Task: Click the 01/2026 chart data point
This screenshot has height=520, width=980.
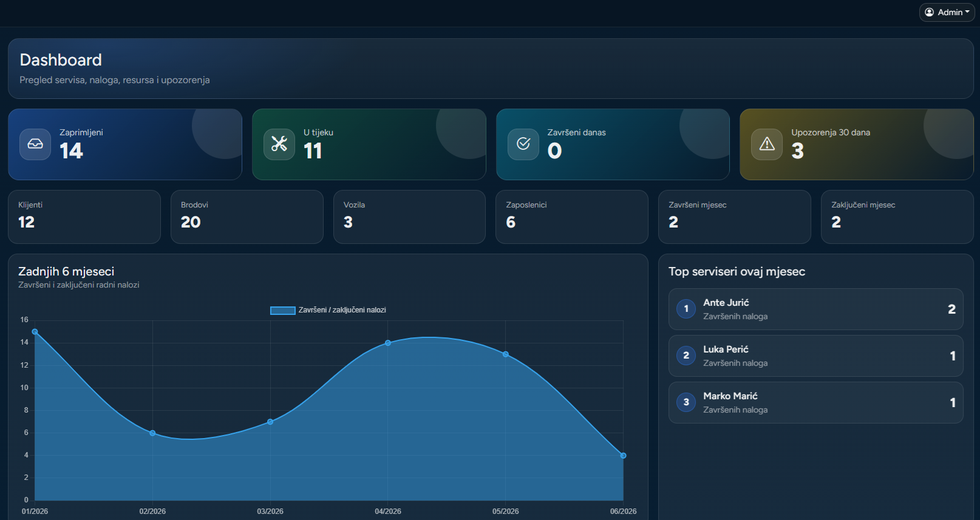Action: coord(35,332)
